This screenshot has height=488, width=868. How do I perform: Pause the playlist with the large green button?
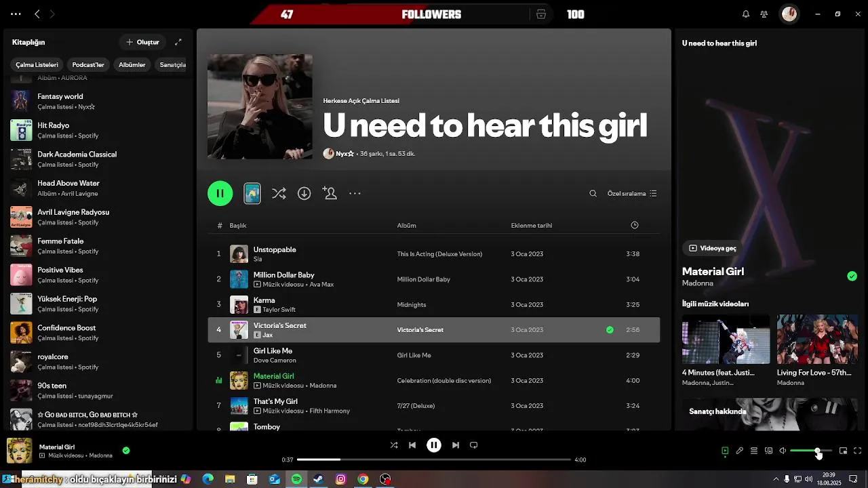coord(220,193)
